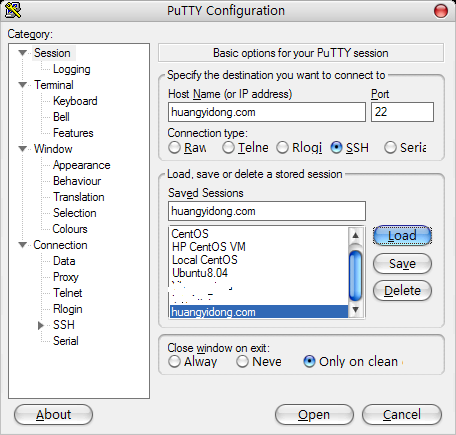This screenshot has width=456, height=435.
Task: Click the sessions list scroll up arrow
Action: (x=356, y=235)
